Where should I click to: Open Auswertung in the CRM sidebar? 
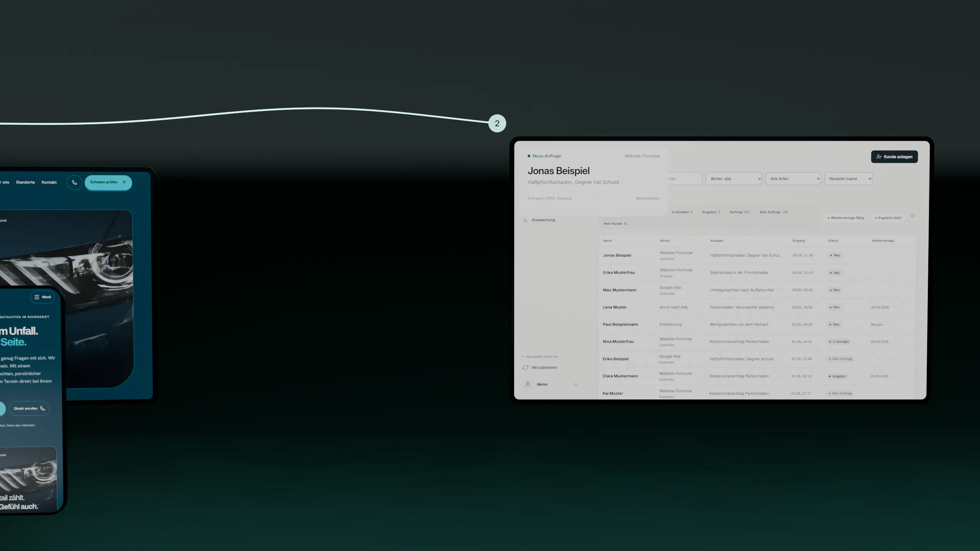click(543, 220)
